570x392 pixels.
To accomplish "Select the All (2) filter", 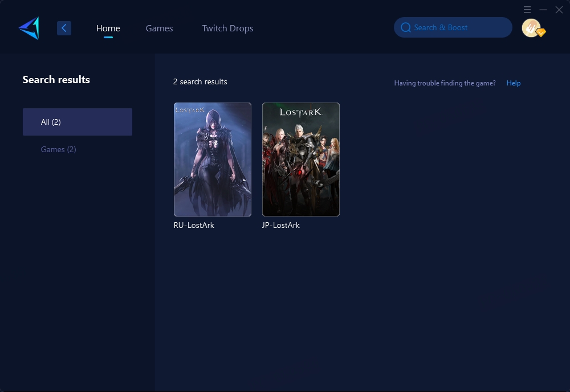I will (78, 122).
